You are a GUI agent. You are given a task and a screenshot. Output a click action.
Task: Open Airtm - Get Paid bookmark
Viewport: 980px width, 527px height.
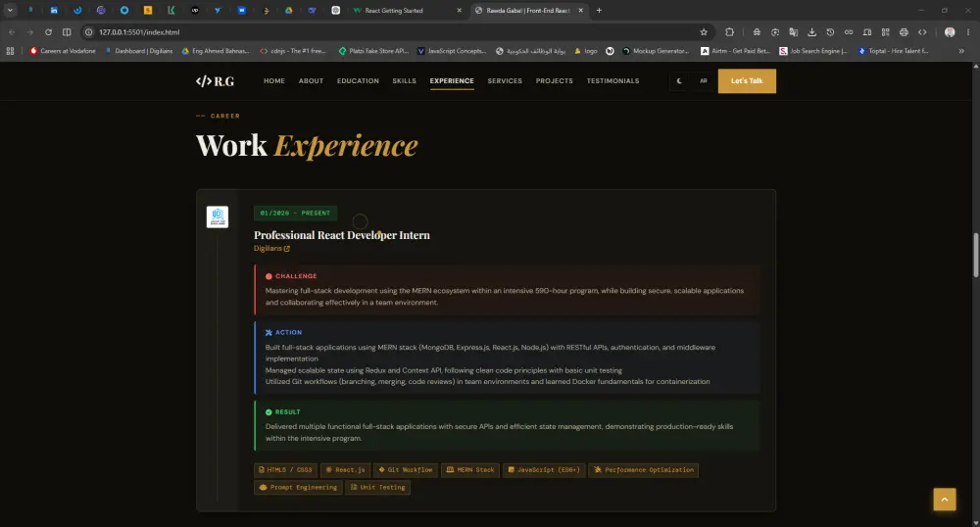[736, 51]
